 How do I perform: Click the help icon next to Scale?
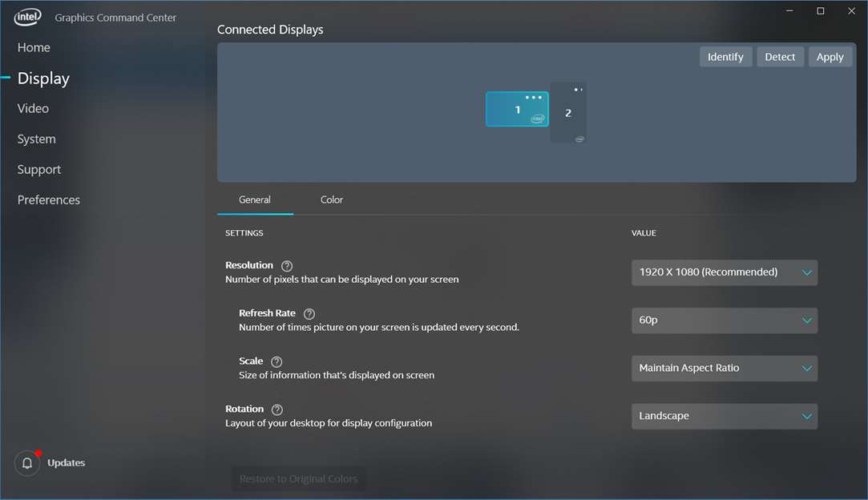tap(277, 361)
